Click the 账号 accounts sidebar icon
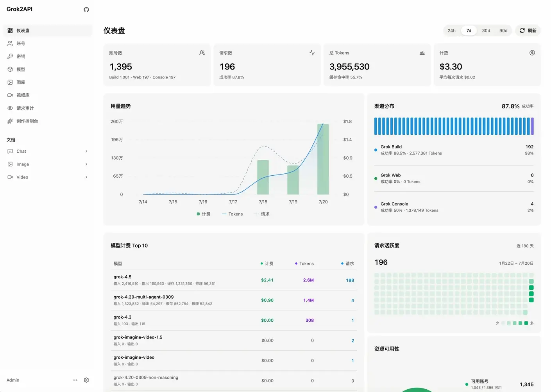 coord(10,43)
